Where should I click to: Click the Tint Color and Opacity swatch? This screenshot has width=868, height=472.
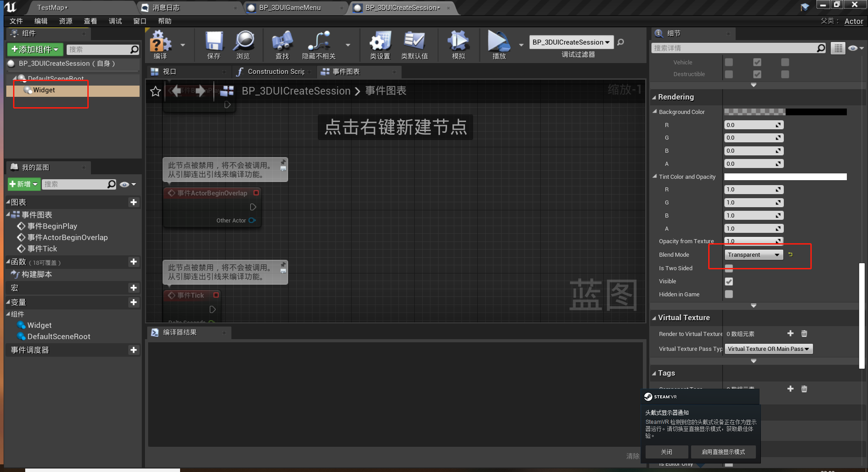click(x=785, y=177)
